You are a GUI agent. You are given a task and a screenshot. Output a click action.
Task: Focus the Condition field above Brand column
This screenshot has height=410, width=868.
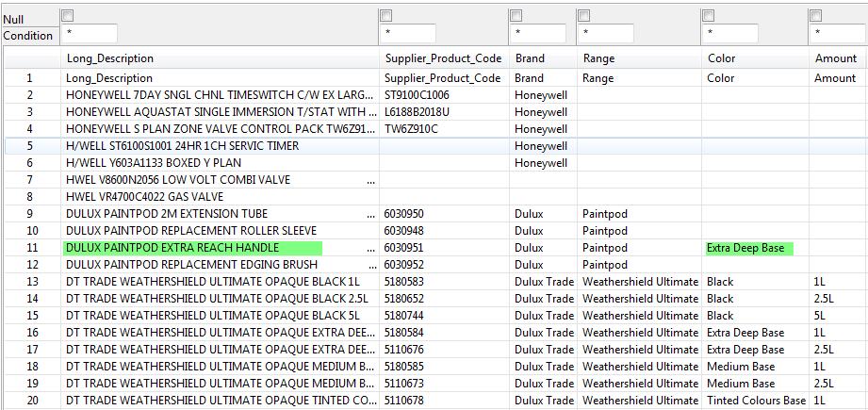(x=537, y=34)
